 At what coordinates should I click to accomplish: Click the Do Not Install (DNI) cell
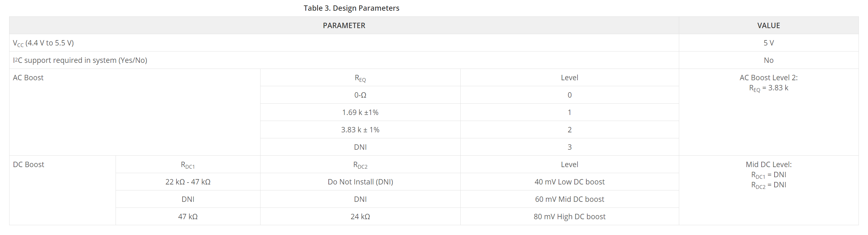click(x=360, y=182)
